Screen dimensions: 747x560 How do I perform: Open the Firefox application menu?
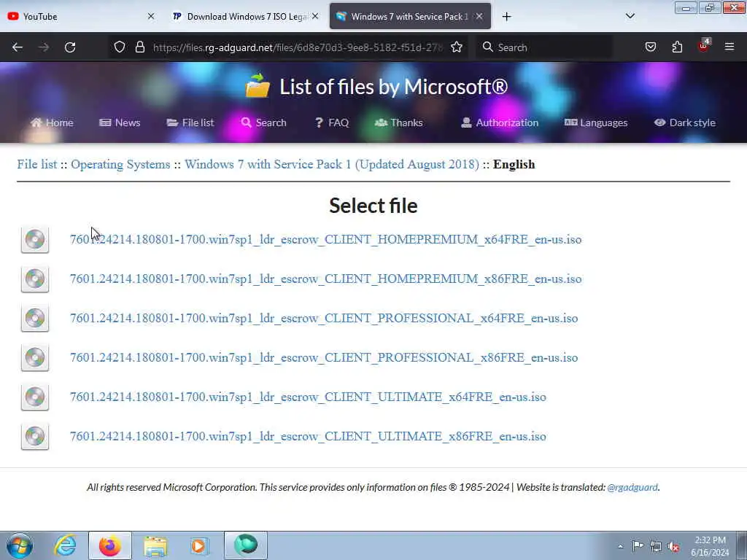pyautogui.click(x=729, y=47)
